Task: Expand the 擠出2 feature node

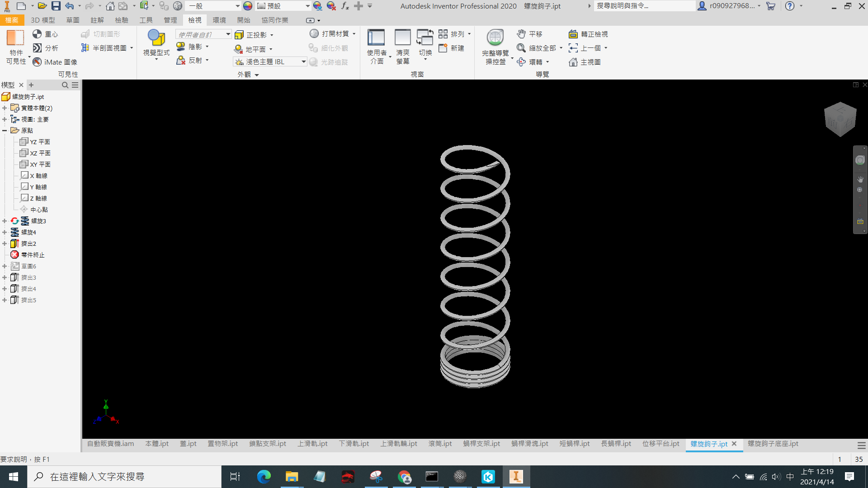Action: pos(5,244)
